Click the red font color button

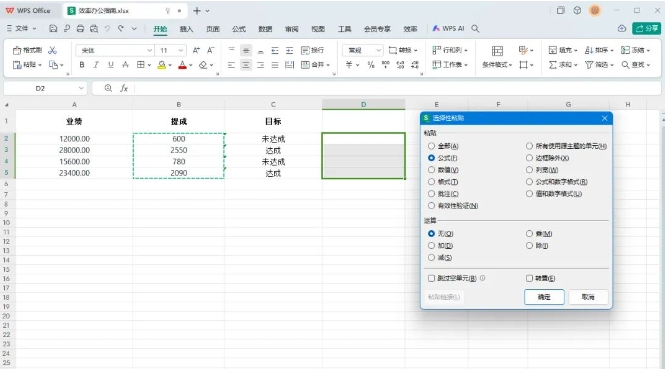pyautogui.click(x=182, y=65)
